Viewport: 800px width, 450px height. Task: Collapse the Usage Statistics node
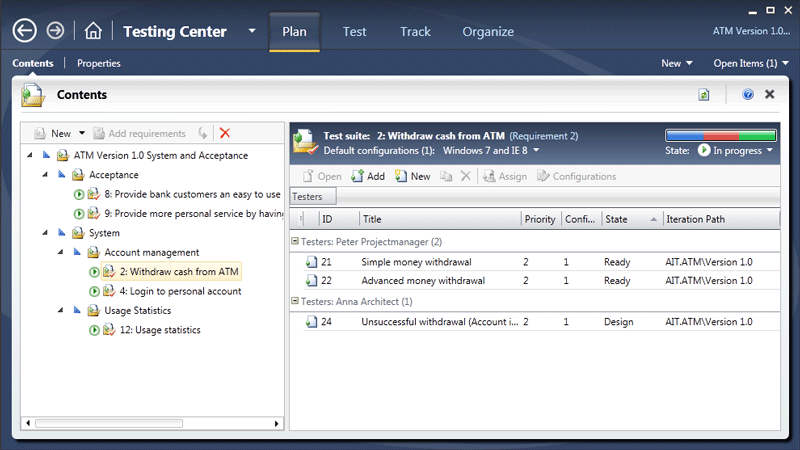60,310
